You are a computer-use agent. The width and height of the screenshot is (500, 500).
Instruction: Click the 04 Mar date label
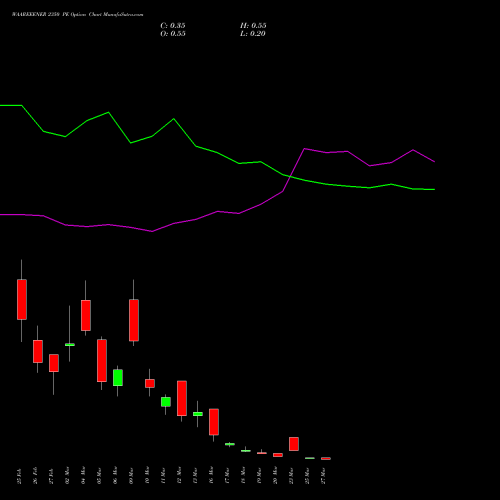click(83, 476)
